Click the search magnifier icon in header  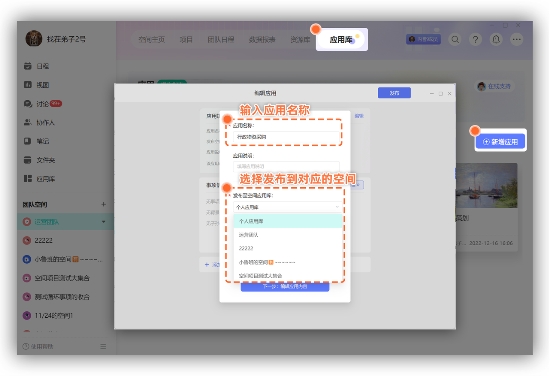455,39
